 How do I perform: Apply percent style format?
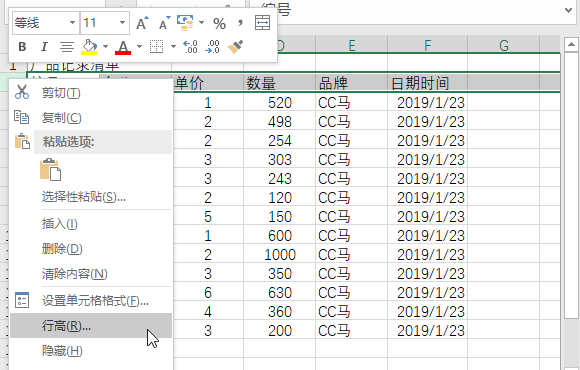pyautogui.click(x=219, y=24)
